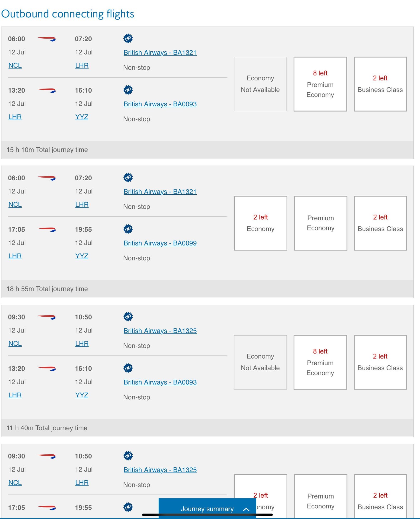Expand the Journey summary chevron
The image size is (420, 519).
coord(246,509)
